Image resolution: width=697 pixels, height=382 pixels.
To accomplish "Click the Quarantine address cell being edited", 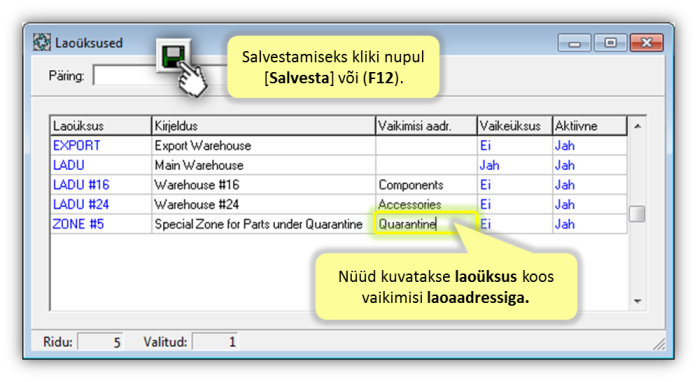I will (425, 224).
